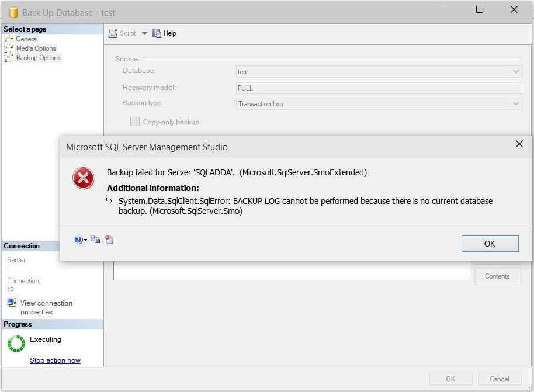This screenshot has width=534, height=392.
Task: Click the Recovery model field showing FULL
Action: click(x=379, y=88)
